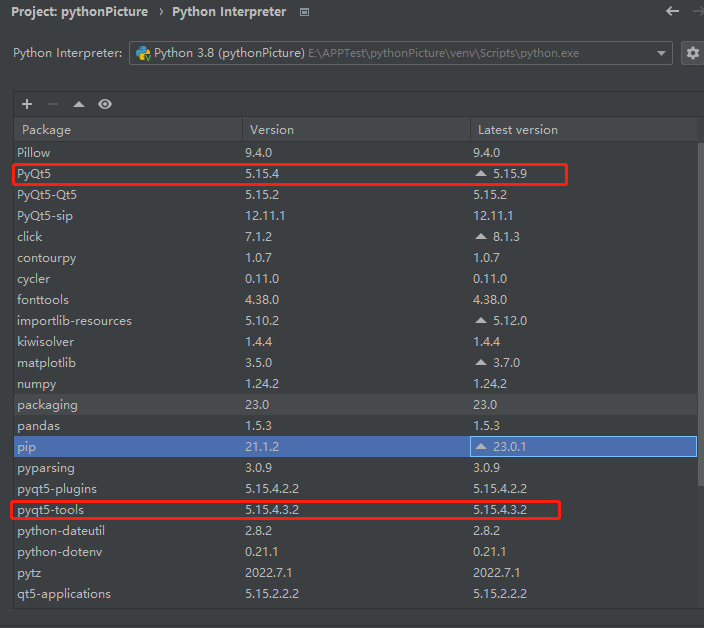The height and width of the screenshot is (628, 704).
Task: Click the Project: pythonPicture breadcrumb
Action: [79, 12]
